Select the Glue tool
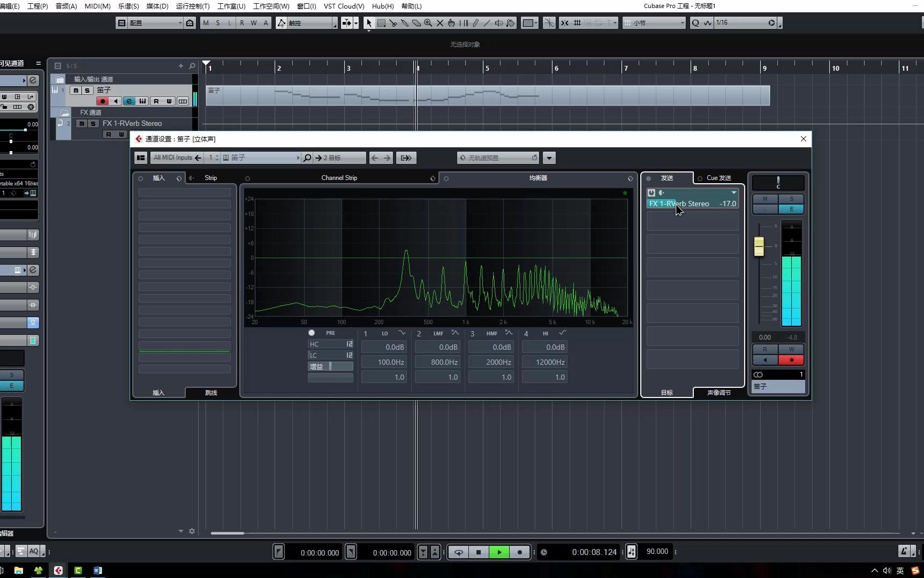The image size is (924, 578). click(x=405, y=23)
